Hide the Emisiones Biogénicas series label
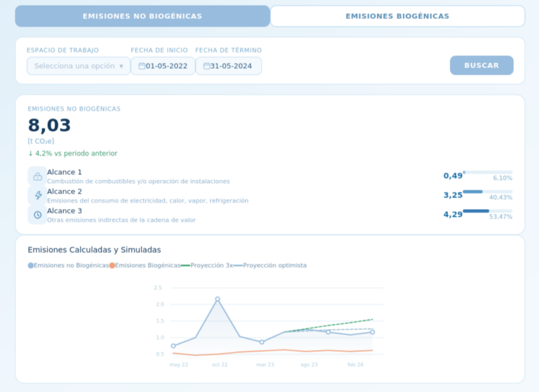The width and height of the screenshot is (539, 392). [x=148, y=266]
